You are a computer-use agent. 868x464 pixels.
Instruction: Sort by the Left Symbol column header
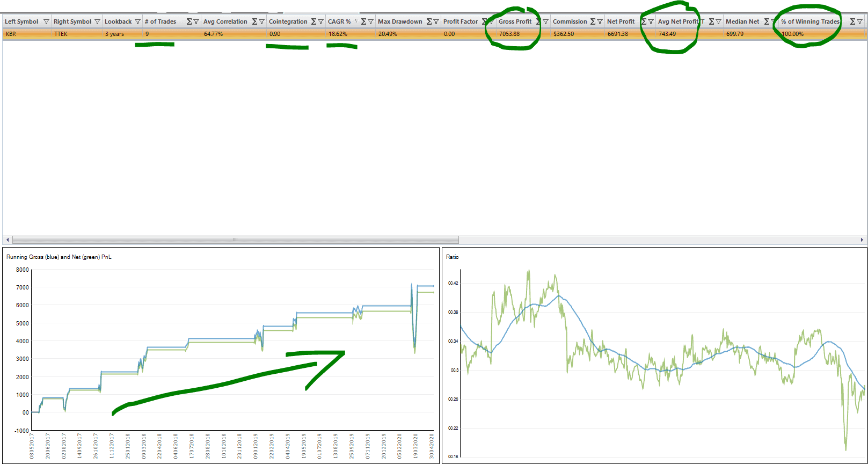[x=21, y=21]
